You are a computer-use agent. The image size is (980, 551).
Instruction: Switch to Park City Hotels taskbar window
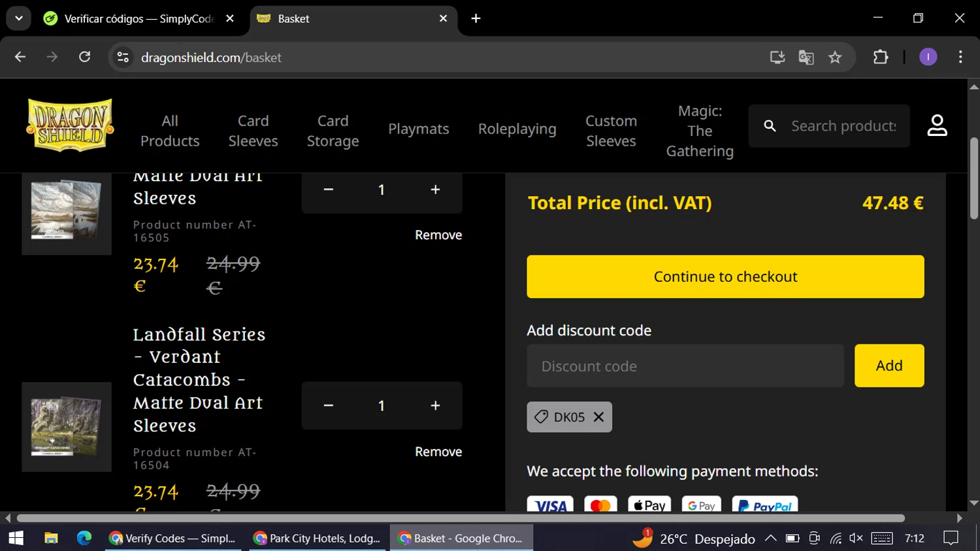tap(318, 538)
